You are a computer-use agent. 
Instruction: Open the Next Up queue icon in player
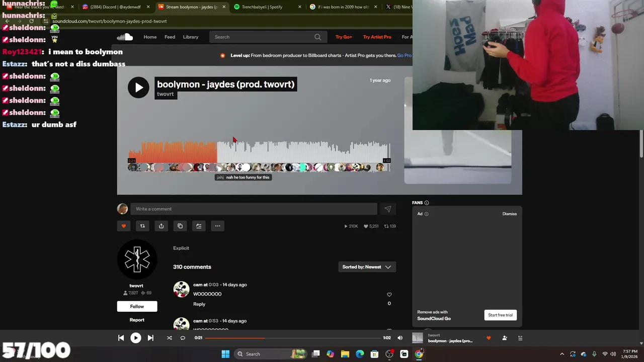(520, 338)
